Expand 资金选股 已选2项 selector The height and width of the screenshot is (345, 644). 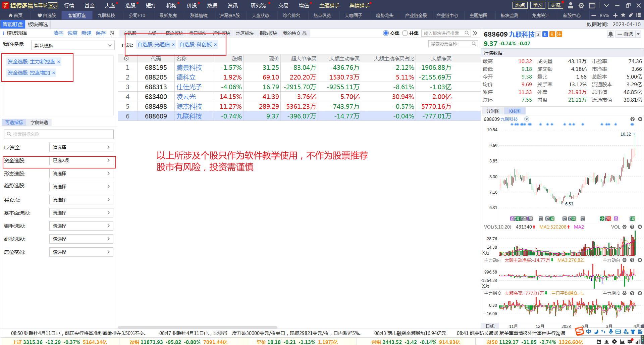[x=81, y=160]
